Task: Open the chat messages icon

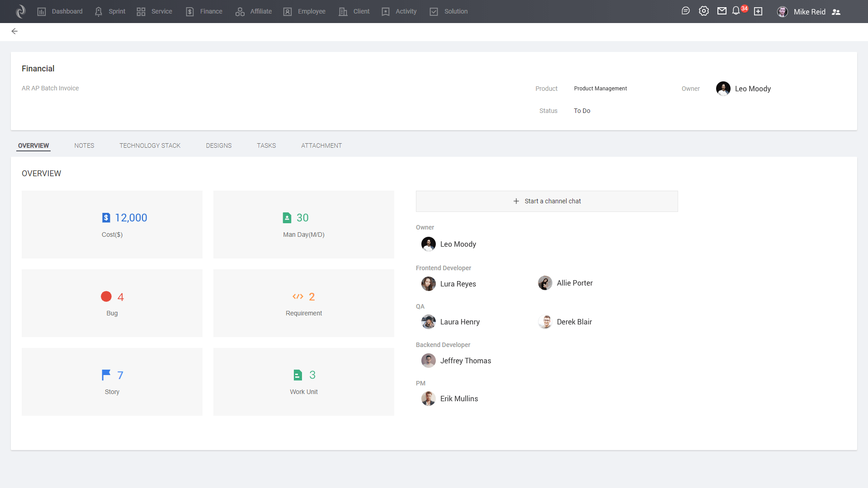Action: click(685, 11)
